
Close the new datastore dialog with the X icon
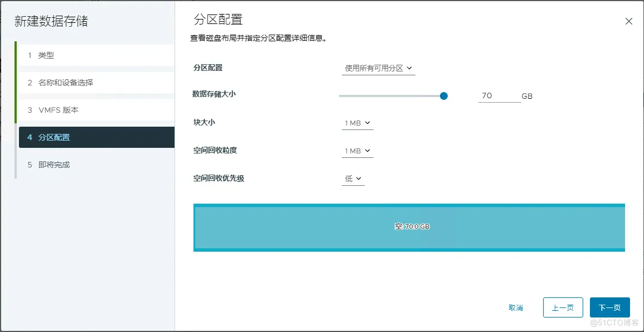tap(628, 21)
